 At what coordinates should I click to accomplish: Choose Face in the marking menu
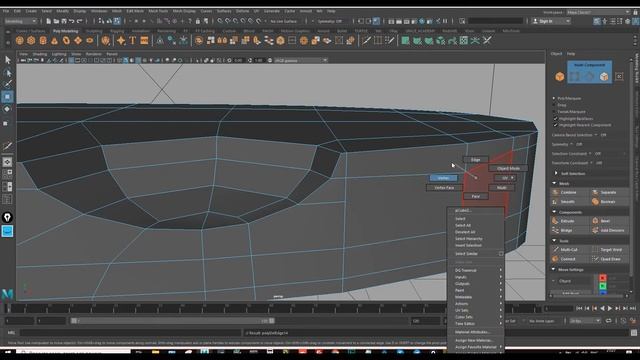476,196
